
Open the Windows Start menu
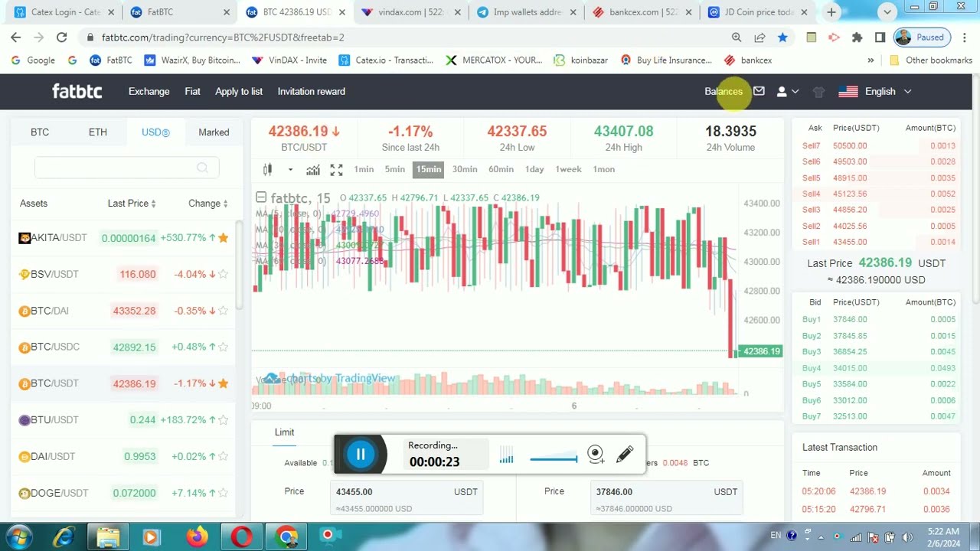tap(18, 537)
